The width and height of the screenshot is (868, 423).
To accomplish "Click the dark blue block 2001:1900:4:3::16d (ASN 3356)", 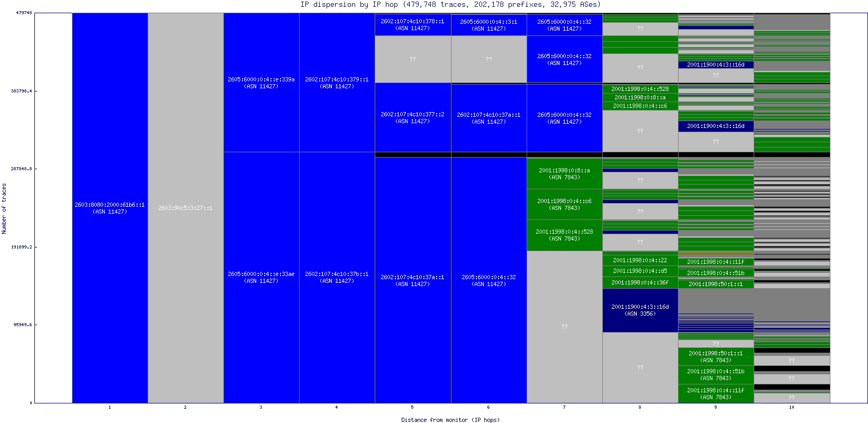I will (640, 310).
